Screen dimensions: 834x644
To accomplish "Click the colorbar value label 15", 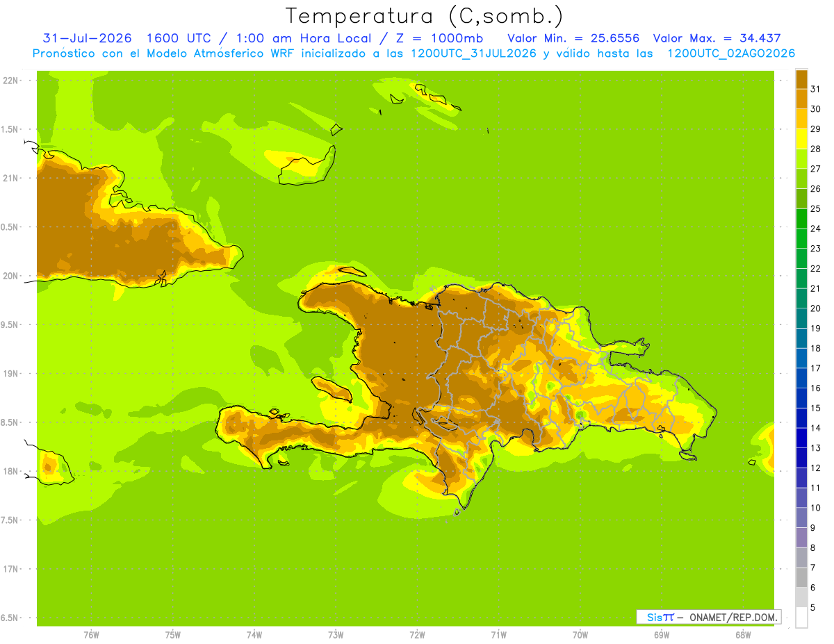I will [x=815, y=408].
